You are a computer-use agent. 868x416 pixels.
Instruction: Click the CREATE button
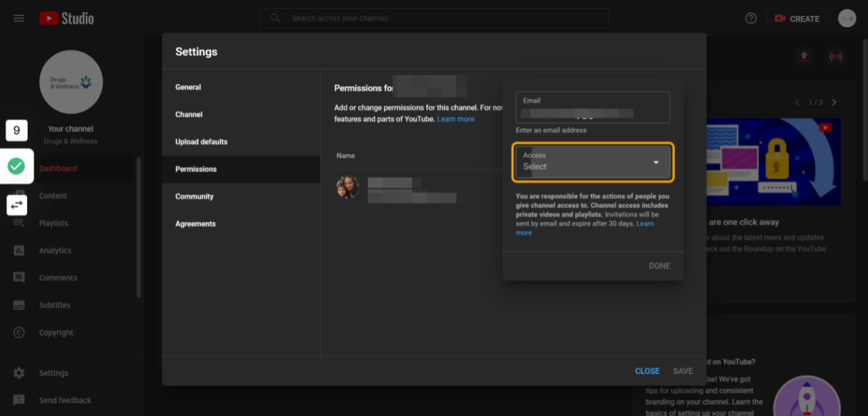797,19
